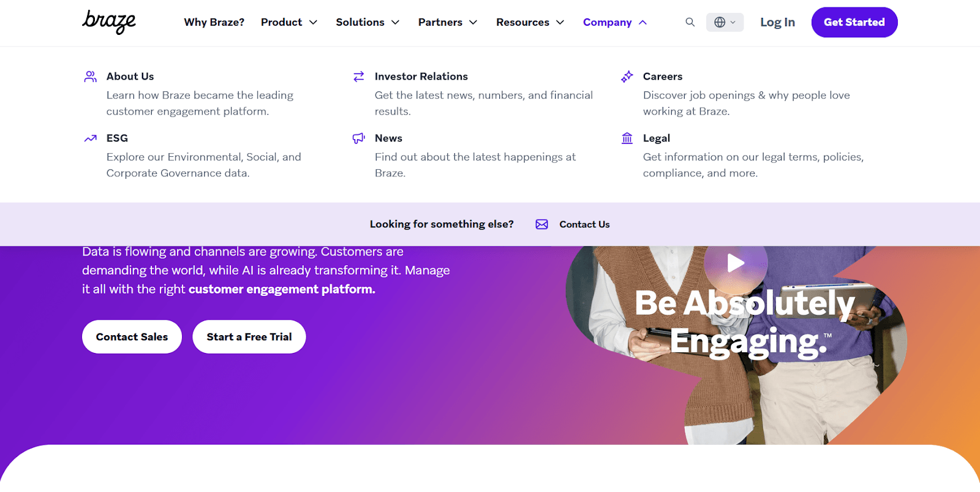The height and width of the screenshot is (492, 980).
Task: Expand the Partners menu
Action: (448, 22)
